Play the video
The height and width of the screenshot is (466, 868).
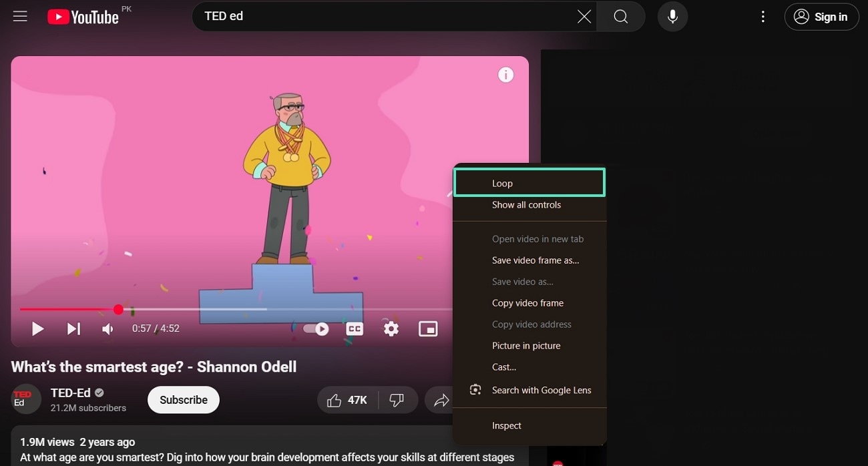click(38, 328)
